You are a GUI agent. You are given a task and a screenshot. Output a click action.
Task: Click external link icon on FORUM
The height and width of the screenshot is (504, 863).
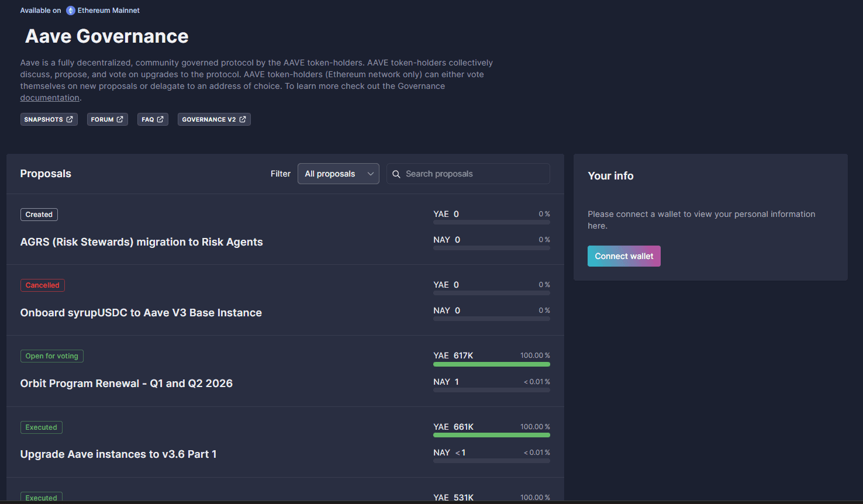pos(120,119)
